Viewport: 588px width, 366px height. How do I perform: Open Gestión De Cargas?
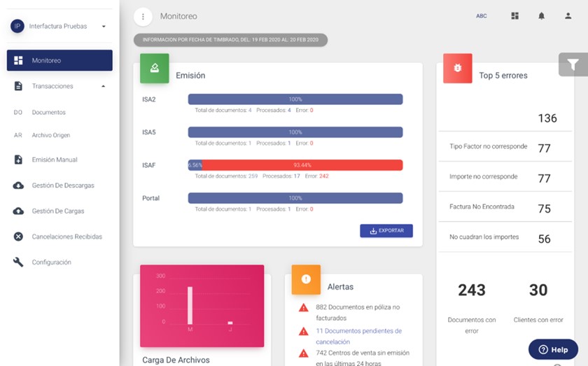[57, 211]
